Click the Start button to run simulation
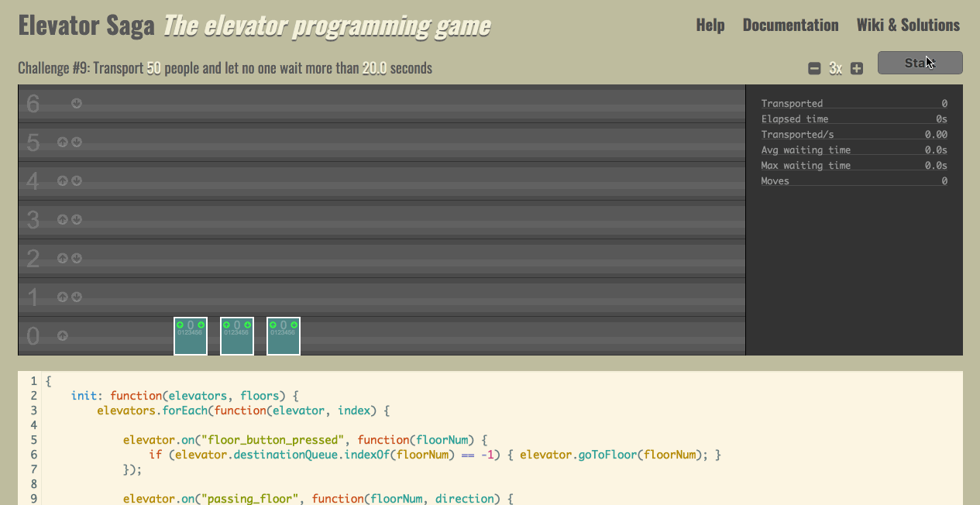The height and width of the screenshot is (505, 980). point(920,63)
